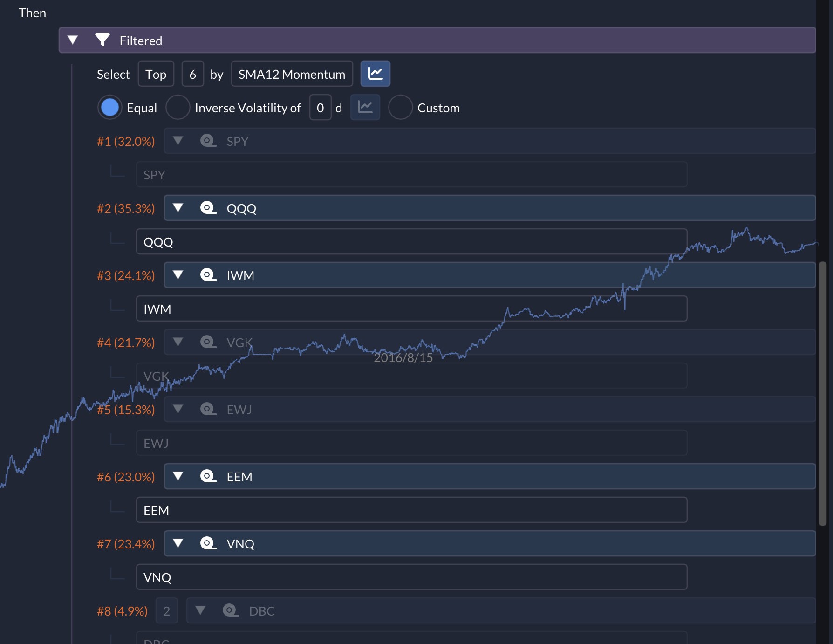Viewport: 833px width, 644px height.
Task: Edit the DBC weight field showing 2
Action: 167,610
